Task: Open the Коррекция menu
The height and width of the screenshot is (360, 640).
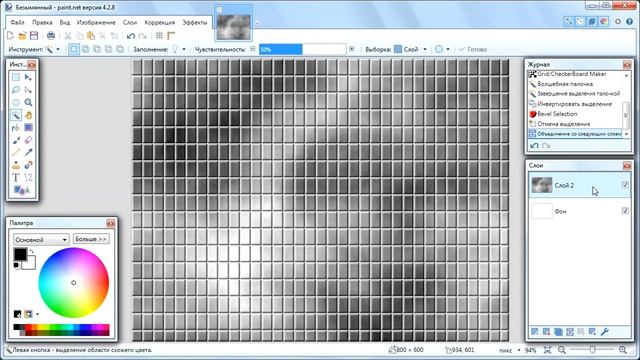Action: [160, 22]
